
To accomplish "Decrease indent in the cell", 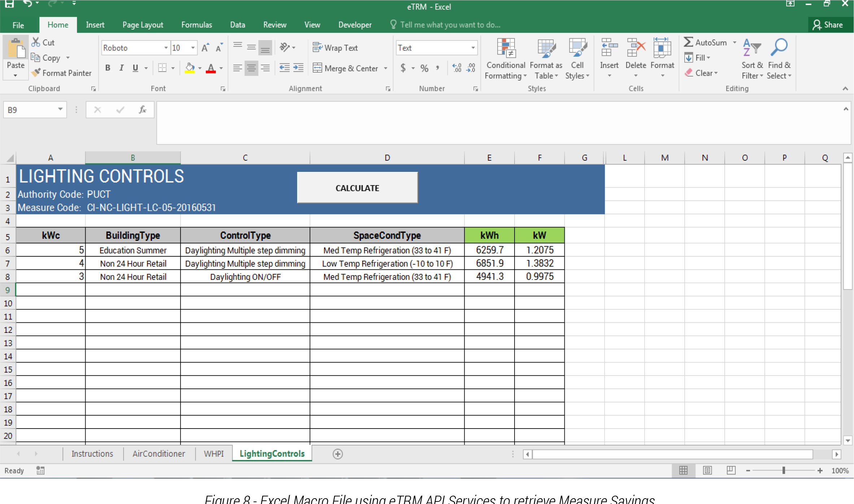I will click(x=285, y=68).
